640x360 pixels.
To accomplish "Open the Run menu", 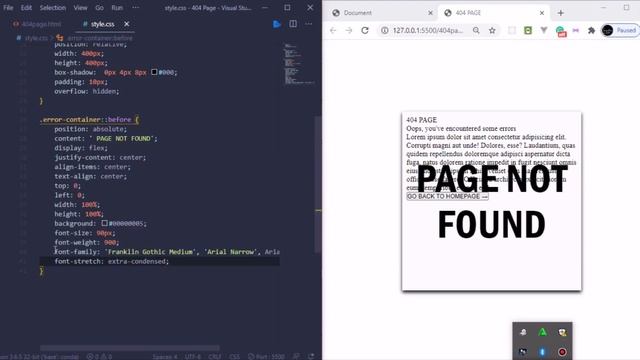I will (x=117, y=8).
